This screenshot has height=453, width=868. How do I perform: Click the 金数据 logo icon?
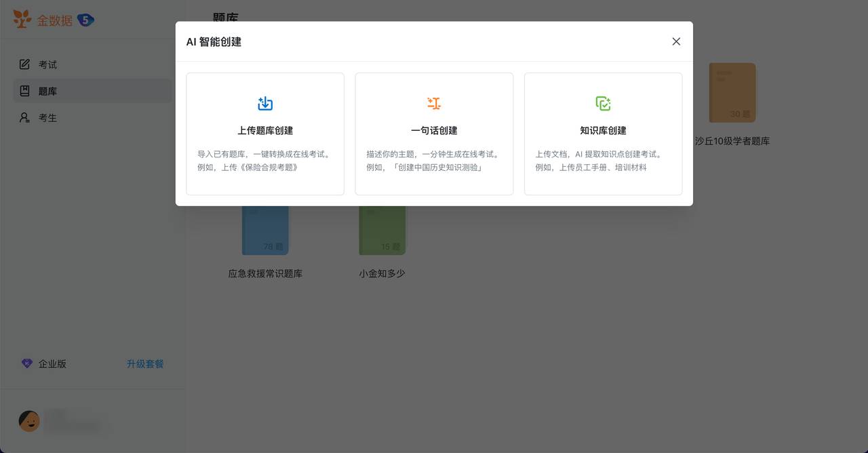click(21, 19)
